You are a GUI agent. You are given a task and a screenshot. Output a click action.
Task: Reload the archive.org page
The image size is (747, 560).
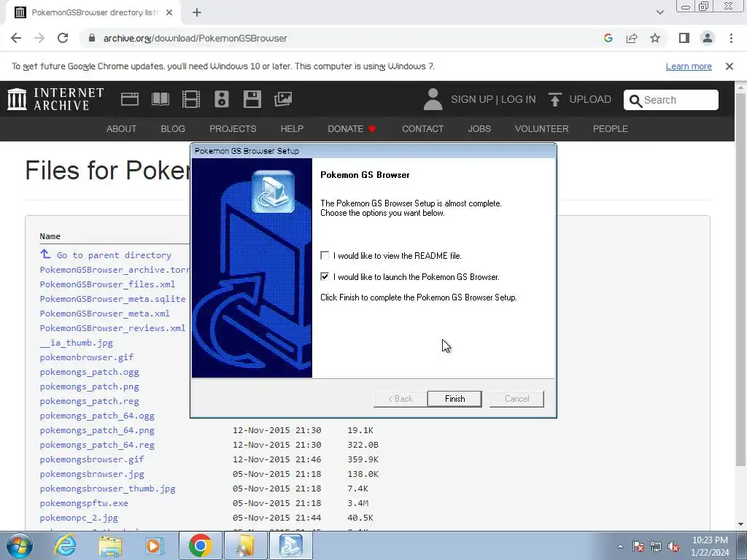(x=63, y=38)
